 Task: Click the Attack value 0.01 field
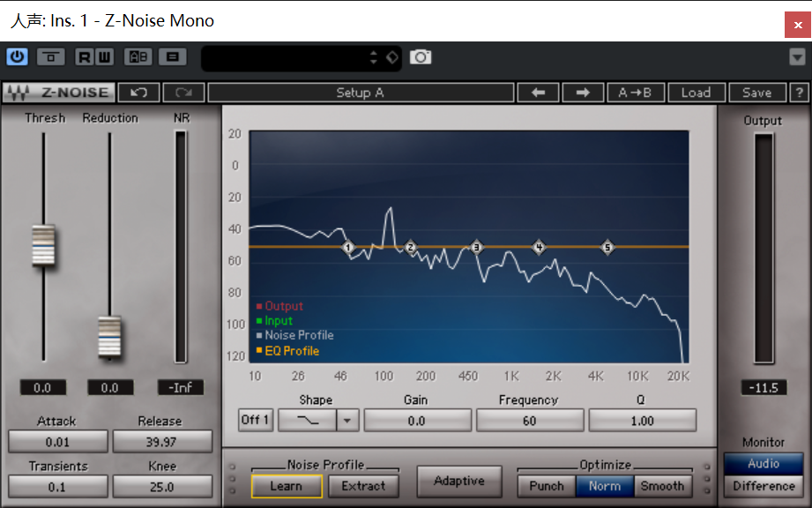pos(57,442)
